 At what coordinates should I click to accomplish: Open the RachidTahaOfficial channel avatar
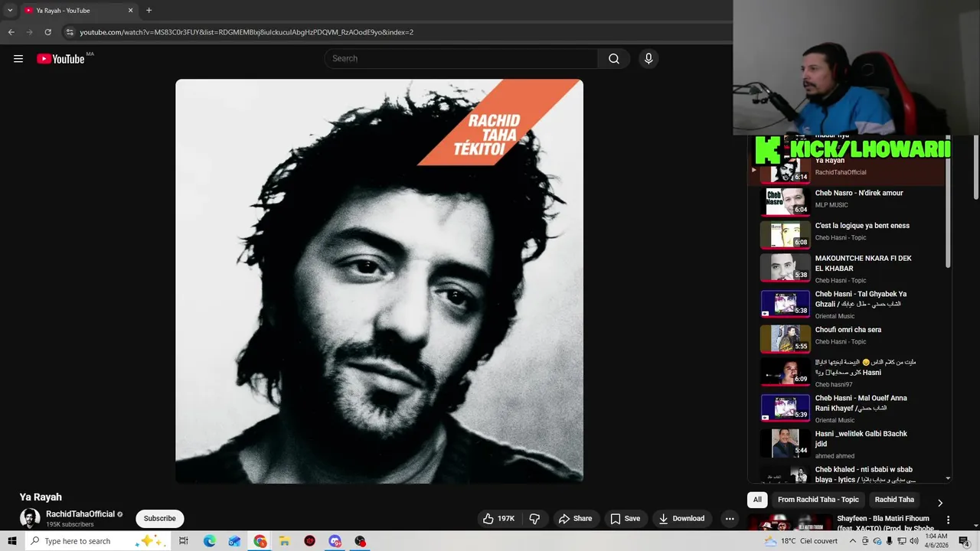coord(30,518)
